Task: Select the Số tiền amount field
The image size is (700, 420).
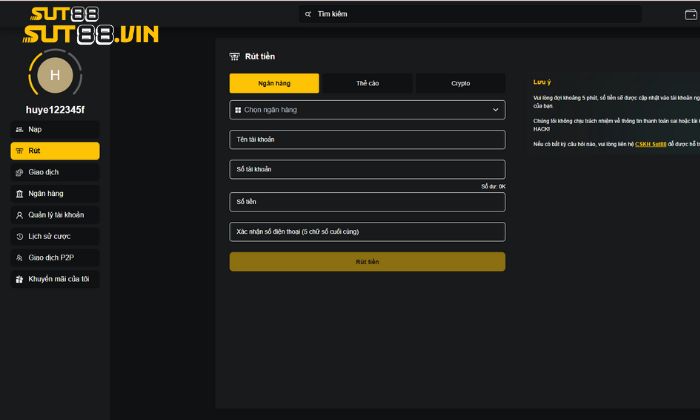Action: pyautogui.click(x=367, y=202)
